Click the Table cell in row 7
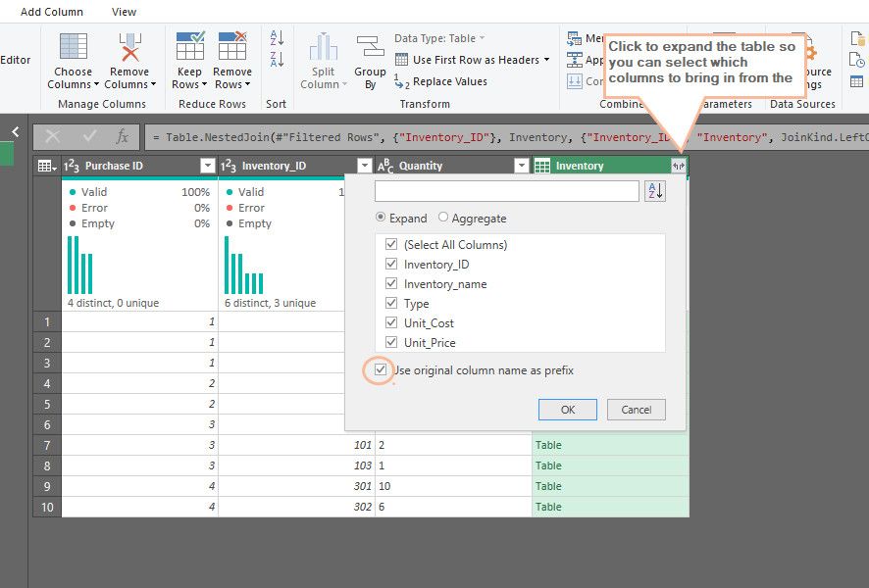The image size is (869, 588). pyautogui.click(x=610, y=445)
